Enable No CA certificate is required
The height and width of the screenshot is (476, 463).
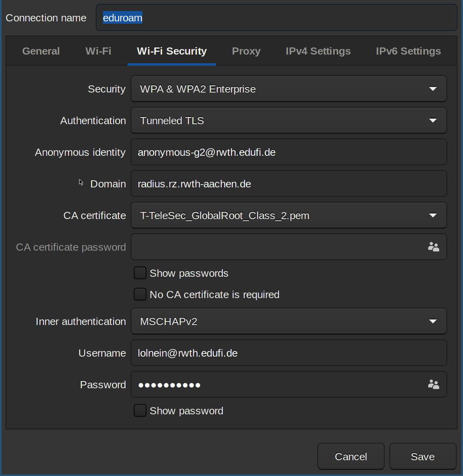[140, 294]
